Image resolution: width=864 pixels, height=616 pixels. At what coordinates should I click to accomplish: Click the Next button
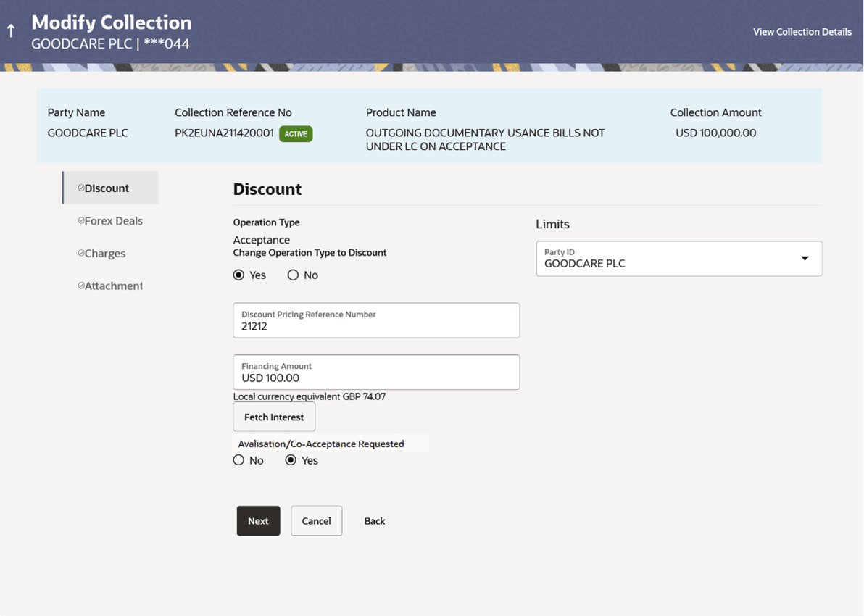[258, 521]
